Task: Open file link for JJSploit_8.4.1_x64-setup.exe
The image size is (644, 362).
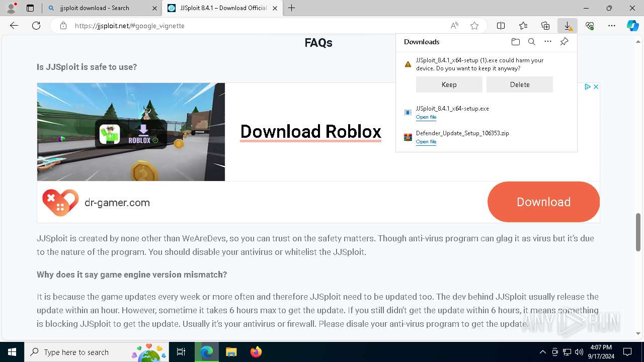Action: pyautogui.click(x=426, y=117)
